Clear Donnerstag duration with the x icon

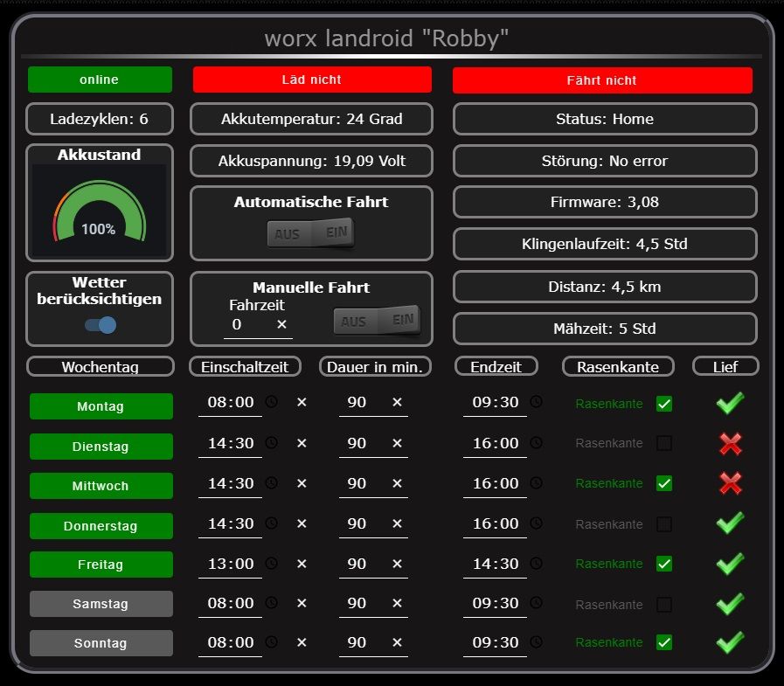[x=397, y=523]
